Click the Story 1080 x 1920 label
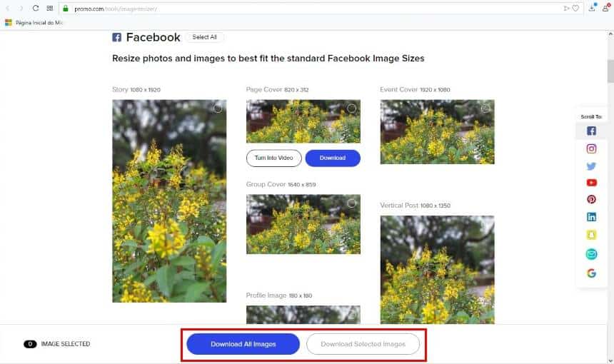The width and height of the screenshot is (614, 364). point(136,90)
